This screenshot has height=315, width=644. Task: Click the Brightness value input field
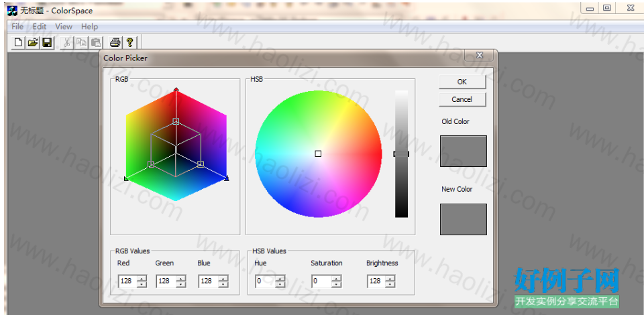(x=376, y=281)
